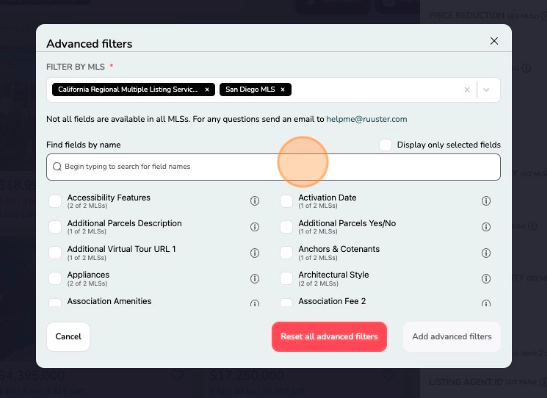Open info for Additional Parcels Yes/No

[486, 227]
